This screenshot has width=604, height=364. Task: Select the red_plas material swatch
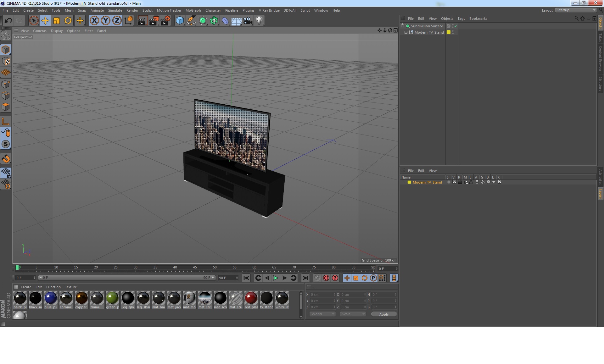(251, 300)
